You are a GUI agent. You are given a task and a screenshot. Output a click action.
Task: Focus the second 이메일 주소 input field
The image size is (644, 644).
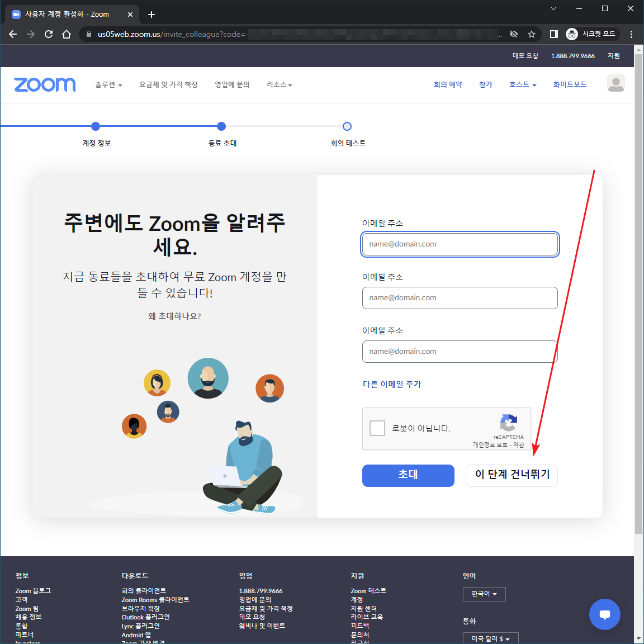[460, 298]
